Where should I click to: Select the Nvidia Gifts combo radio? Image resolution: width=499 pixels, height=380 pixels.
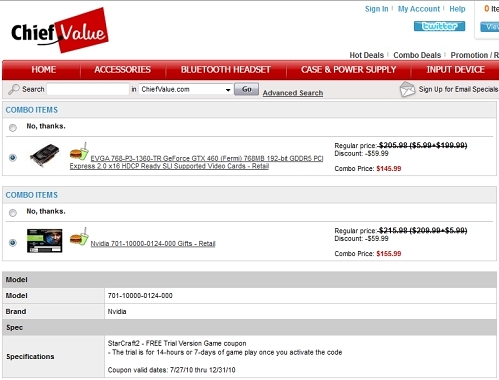(13, 242)
